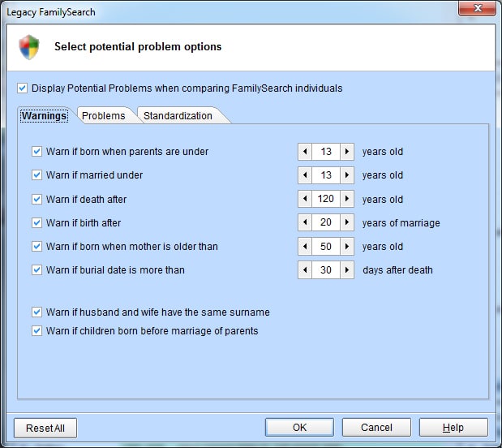The width and height of the screenshot is (502, 448).
Task: Click the parents under age field showing 13
Action: (326, 152)
